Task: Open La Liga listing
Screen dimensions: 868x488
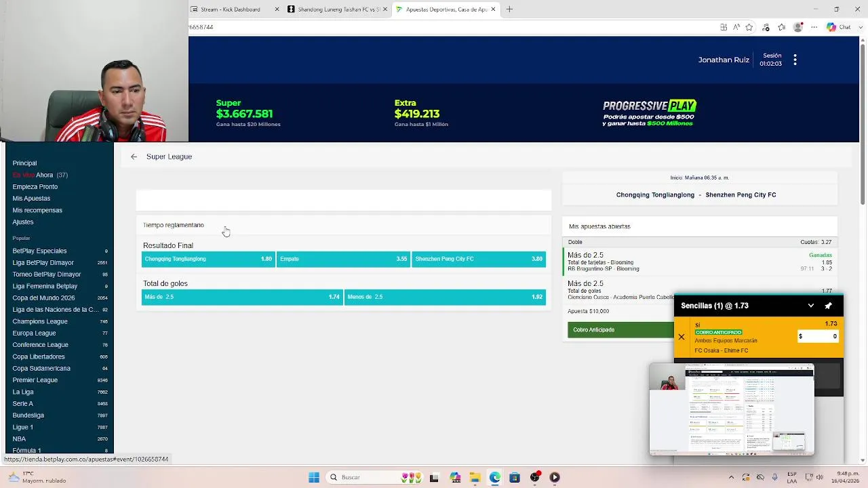Action: pos(60,392)
